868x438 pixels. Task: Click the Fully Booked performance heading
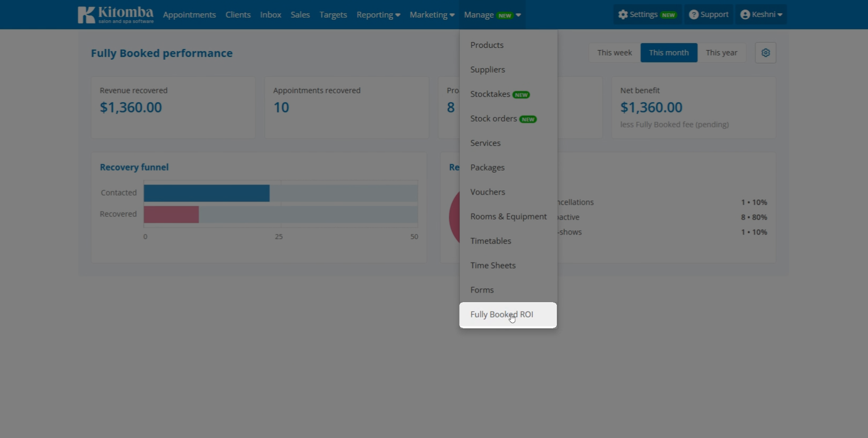(161, 53)
